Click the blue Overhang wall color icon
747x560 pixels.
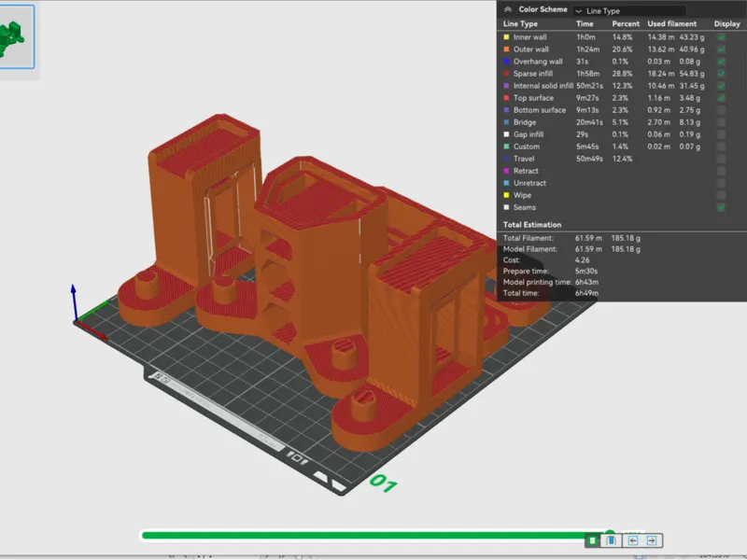[x=506, y=62]
